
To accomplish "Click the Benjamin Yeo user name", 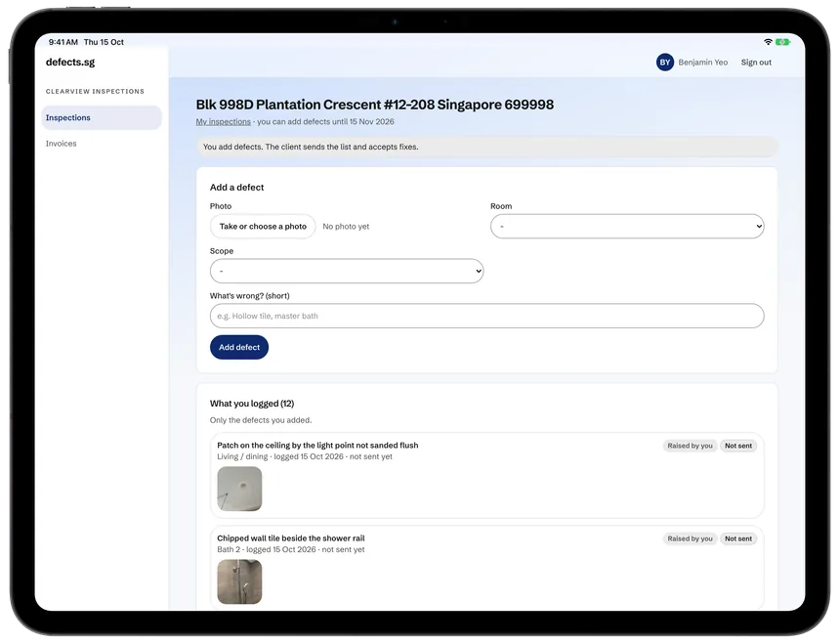I will coord(703,63).
